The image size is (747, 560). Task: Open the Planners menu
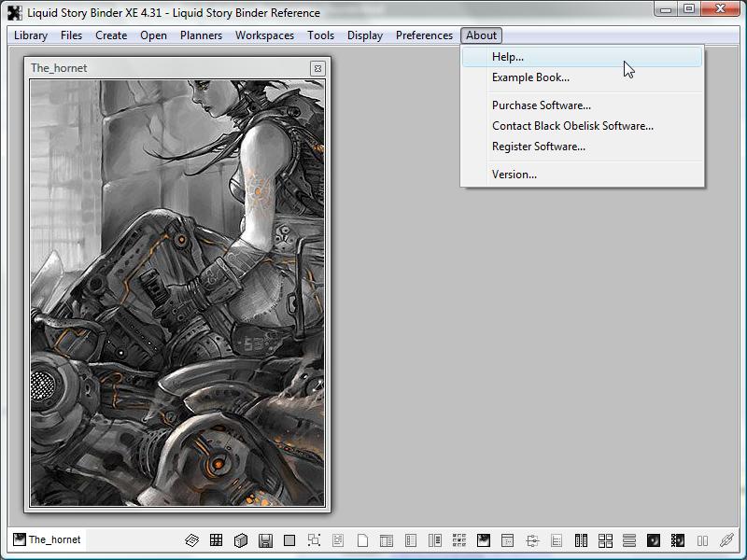(x=201, y=35)
